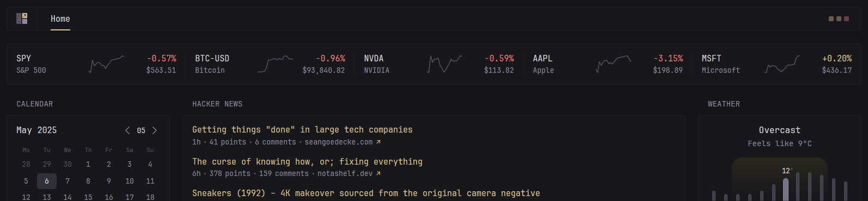Select the highlighted 12° weather bar
This screenshot has height=201, width=868.
786,190
